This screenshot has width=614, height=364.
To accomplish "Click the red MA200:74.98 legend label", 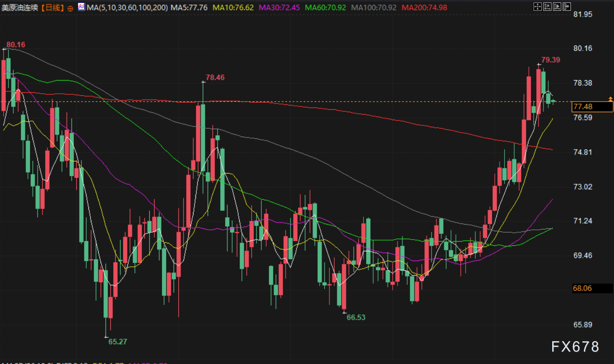I will [x=424, y=8].
